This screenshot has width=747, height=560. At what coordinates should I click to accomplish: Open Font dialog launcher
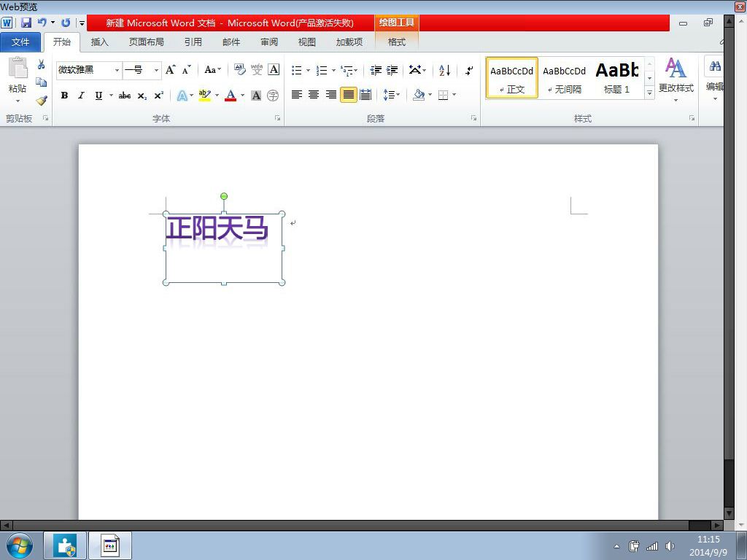click(x=277, y=118)
